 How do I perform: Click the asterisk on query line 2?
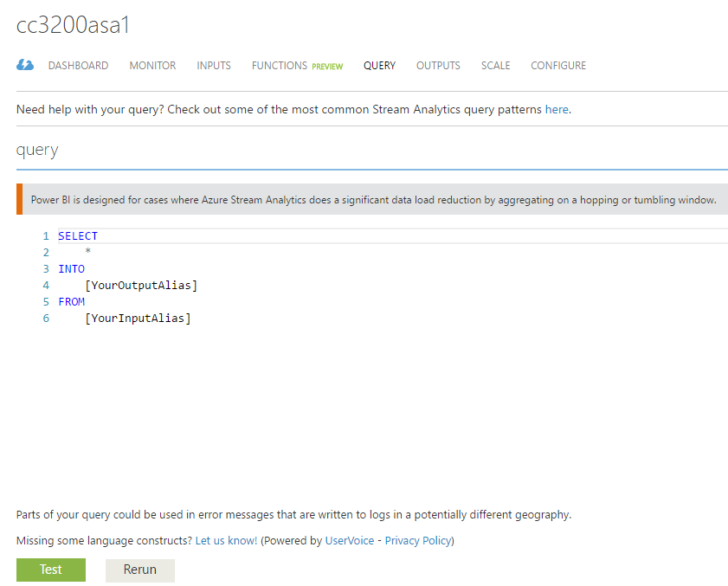(87, 252)
